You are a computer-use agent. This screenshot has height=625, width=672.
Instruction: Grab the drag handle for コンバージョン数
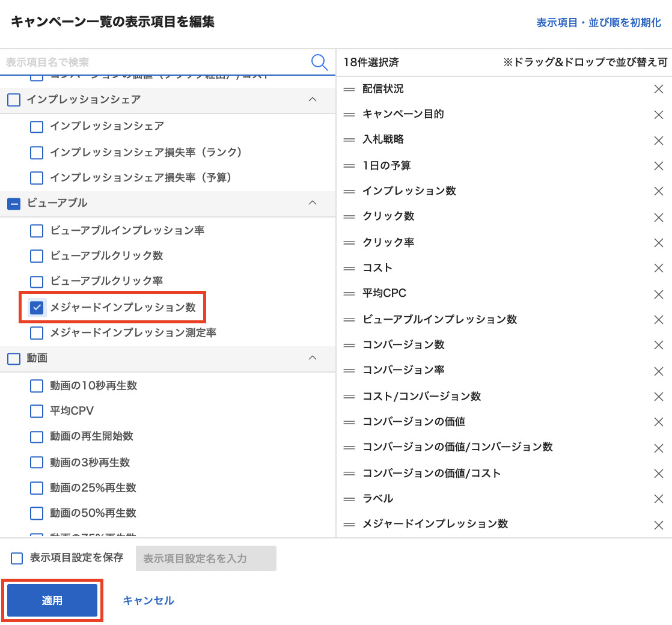[349, 345]
